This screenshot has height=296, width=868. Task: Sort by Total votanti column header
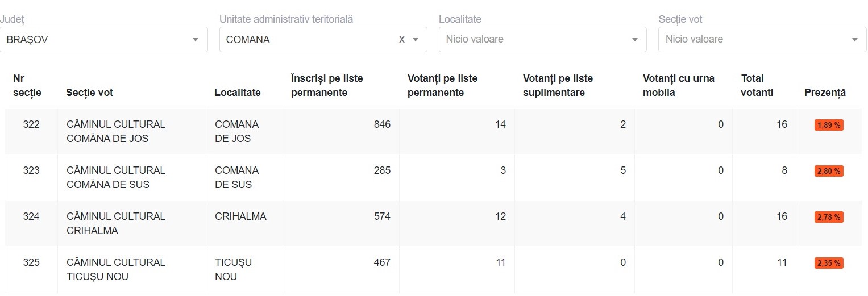click(757, 85)
